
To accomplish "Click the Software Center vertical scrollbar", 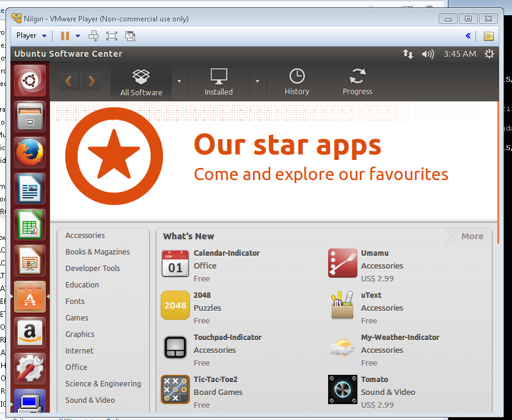I will click(498, 172).
